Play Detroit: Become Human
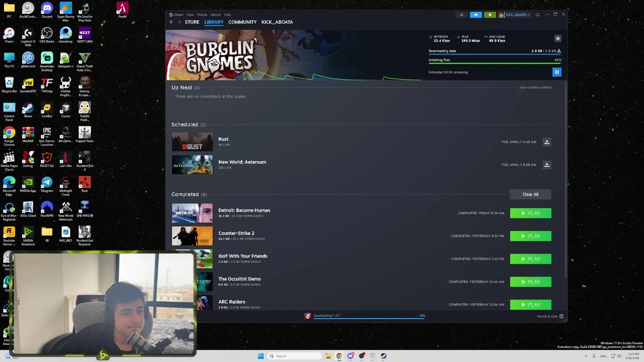 pos(531,213)
